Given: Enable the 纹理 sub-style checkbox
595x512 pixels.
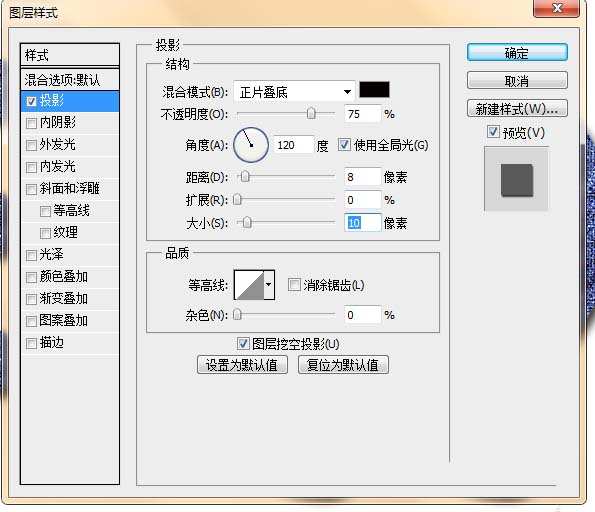Looking at the screenshot, I should coord(45,233).
